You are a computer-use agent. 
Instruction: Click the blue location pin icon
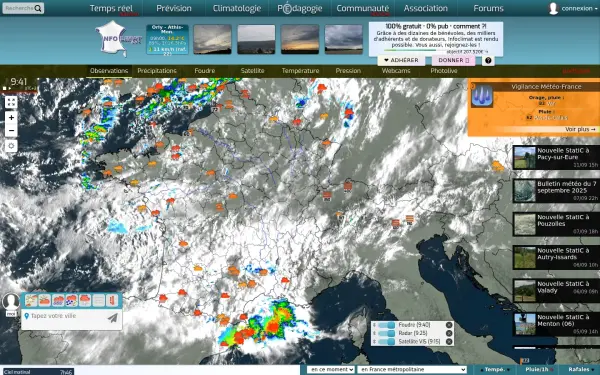pos(26,316)
